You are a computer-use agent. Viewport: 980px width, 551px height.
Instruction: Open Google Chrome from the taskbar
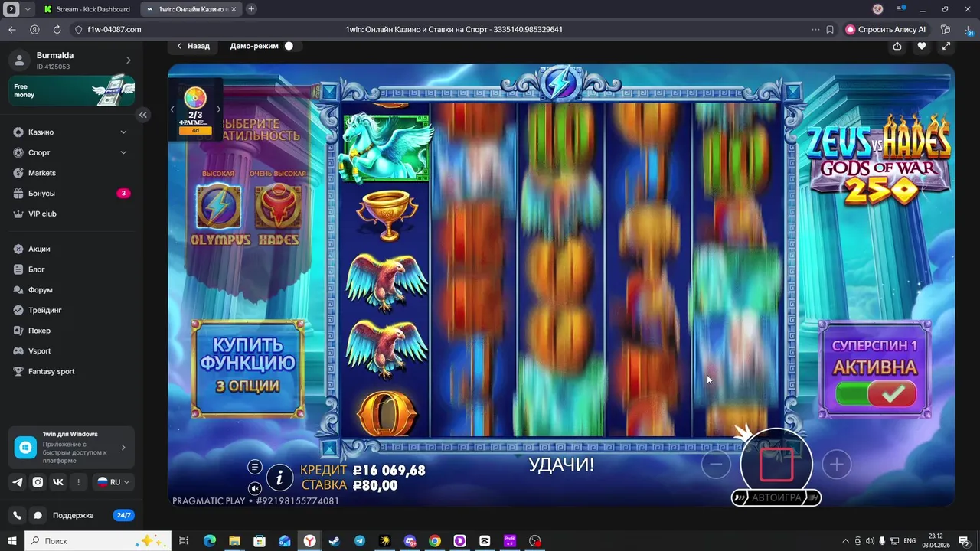coord(435,540)
